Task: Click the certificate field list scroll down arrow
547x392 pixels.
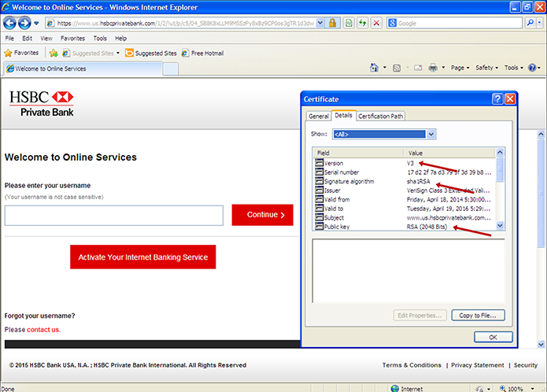Action: [501, 225]
